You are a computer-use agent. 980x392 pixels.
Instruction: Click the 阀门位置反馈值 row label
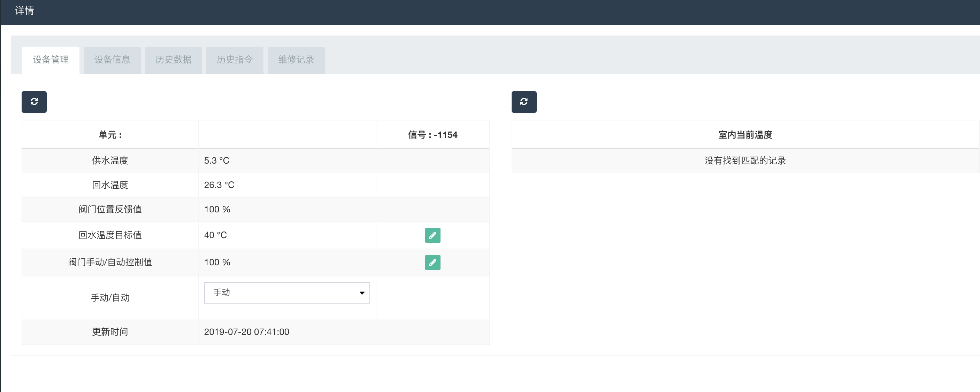110,210
